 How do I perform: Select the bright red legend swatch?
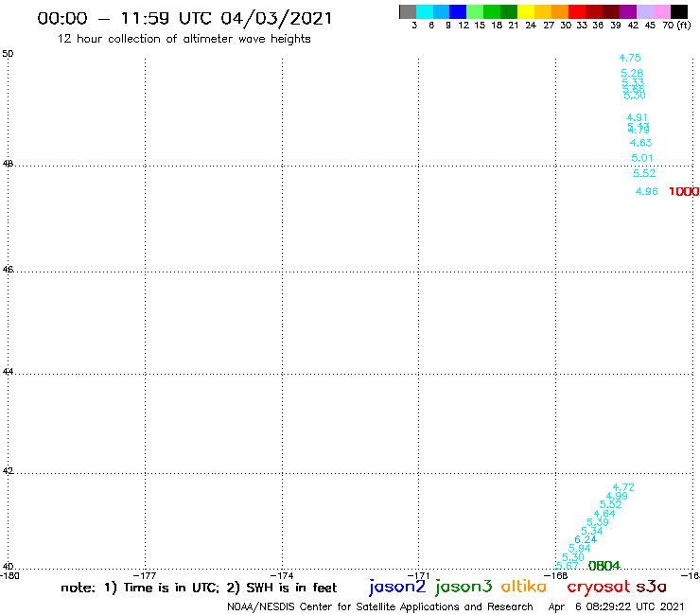click(x=577, y=11)
